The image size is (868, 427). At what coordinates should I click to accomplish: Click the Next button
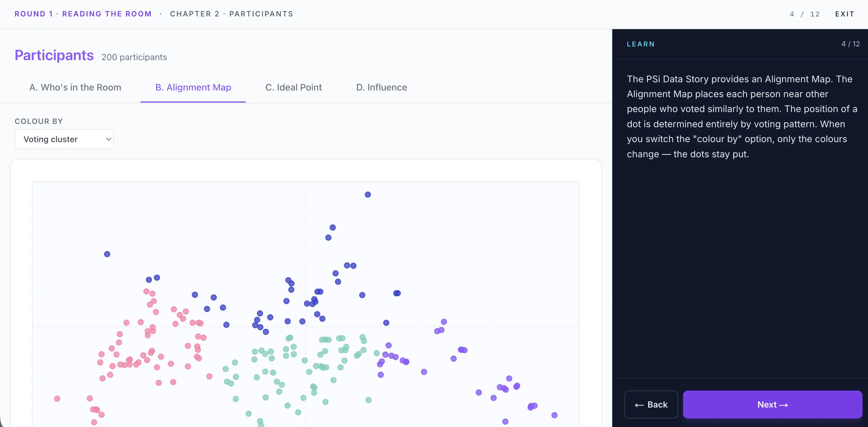click(772, 405)
